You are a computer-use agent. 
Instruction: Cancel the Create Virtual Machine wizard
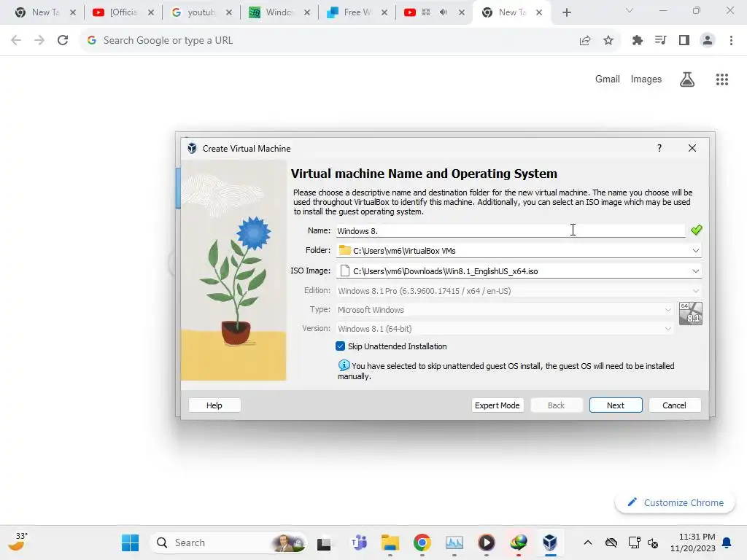[x=674, y=405]
